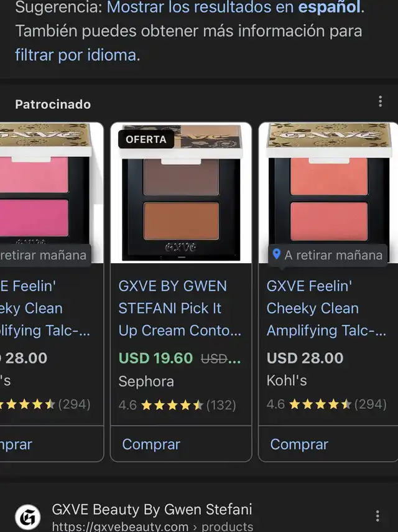Tap the star rating of Kohl's coral blush
398x532 pixels.
320,404
